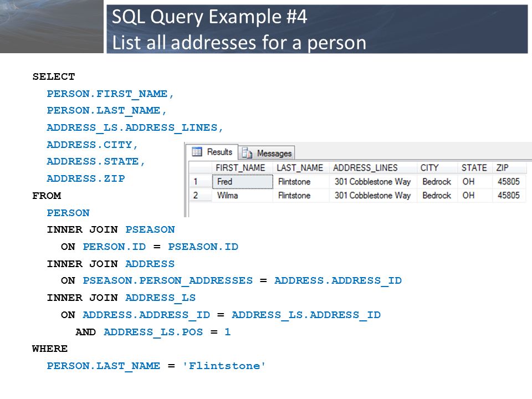Click PERSON.LAST_NAME in the select list
Viewport: 532px width, 399px height.
(x=104, y=111)
